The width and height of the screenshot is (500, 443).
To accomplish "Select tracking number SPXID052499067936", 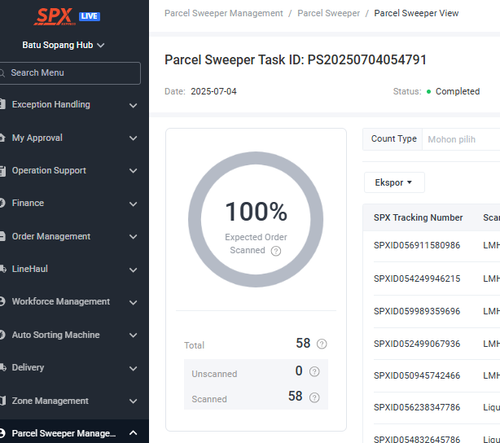I will click(x=417, y=344).
